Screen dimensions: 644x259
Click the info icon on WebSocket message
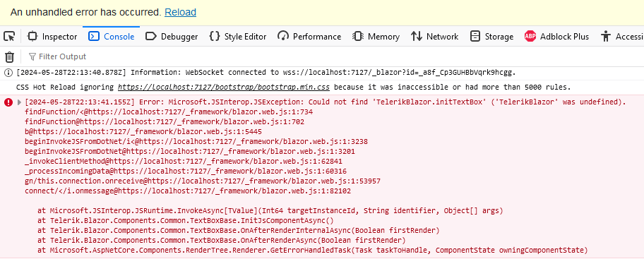tap(8, 73)
